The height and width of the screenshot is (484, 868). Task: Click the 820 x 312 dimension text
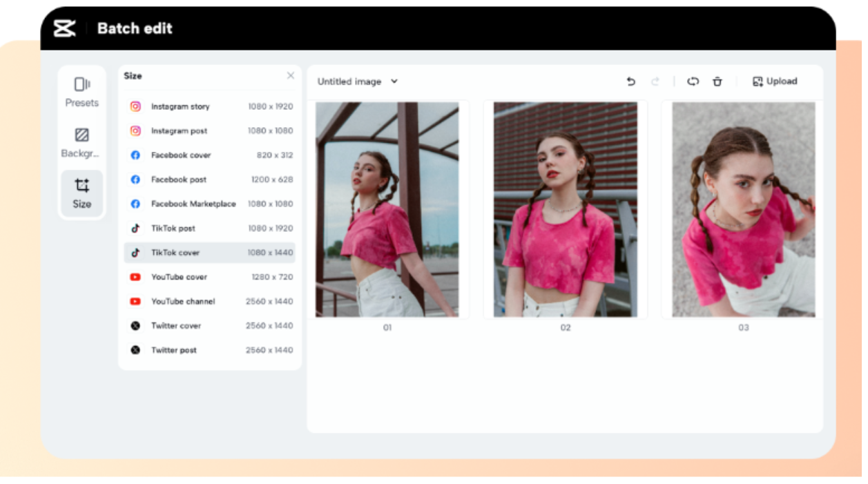tap(275, 155)
